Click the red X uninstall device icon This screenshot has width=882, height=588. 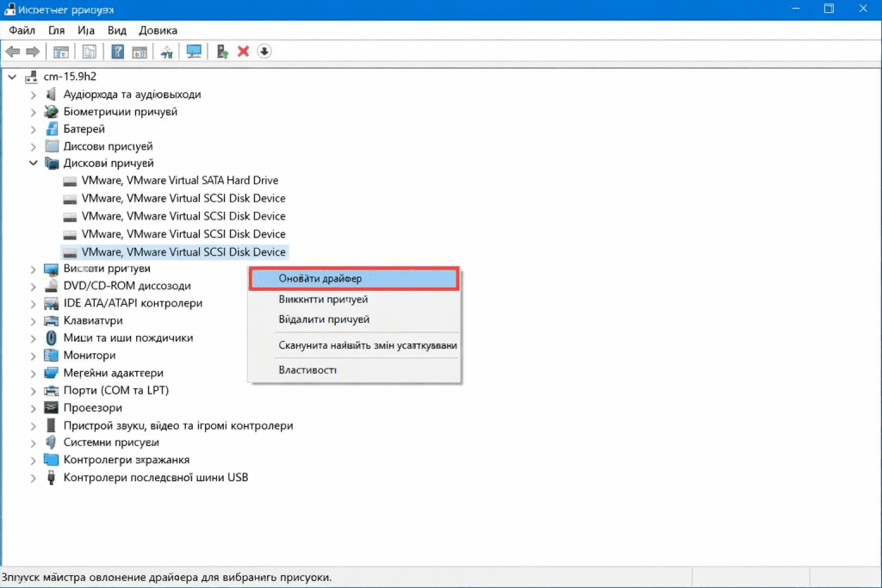point(243,52)
